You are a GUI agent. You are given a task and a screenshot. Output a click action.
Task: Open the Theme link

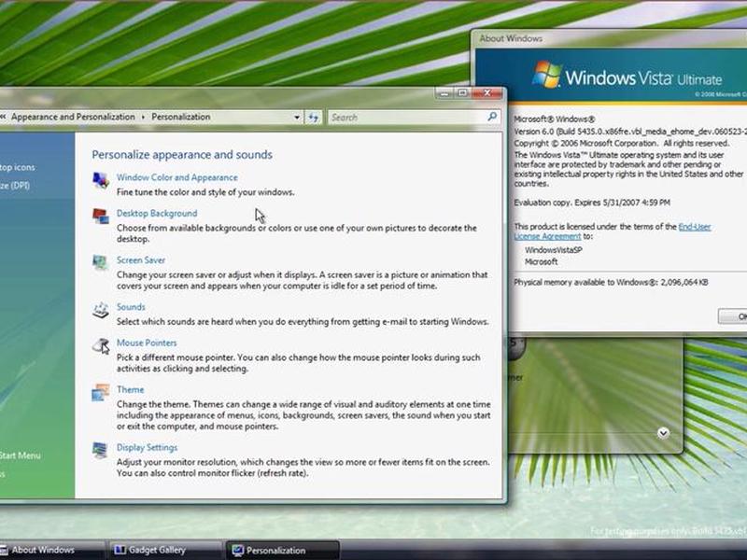(130, 389)
